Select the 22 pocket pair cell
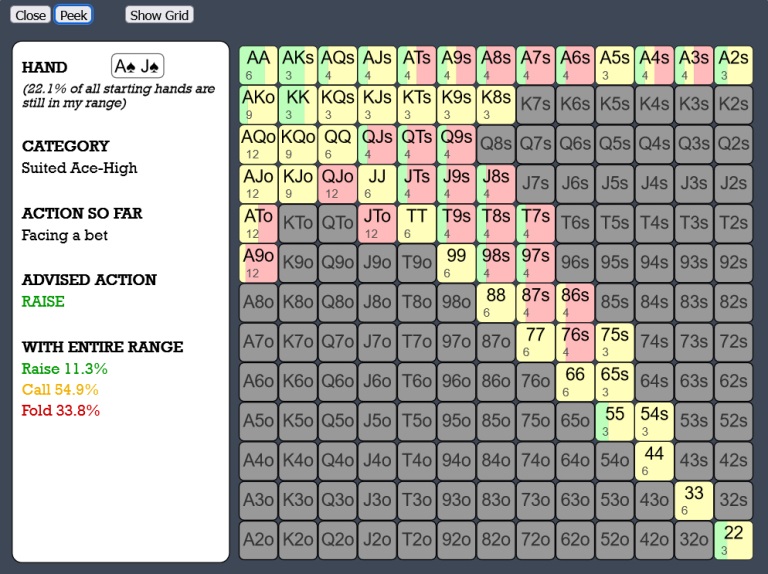This screenshot has width=768, height=574. [733, 540]
